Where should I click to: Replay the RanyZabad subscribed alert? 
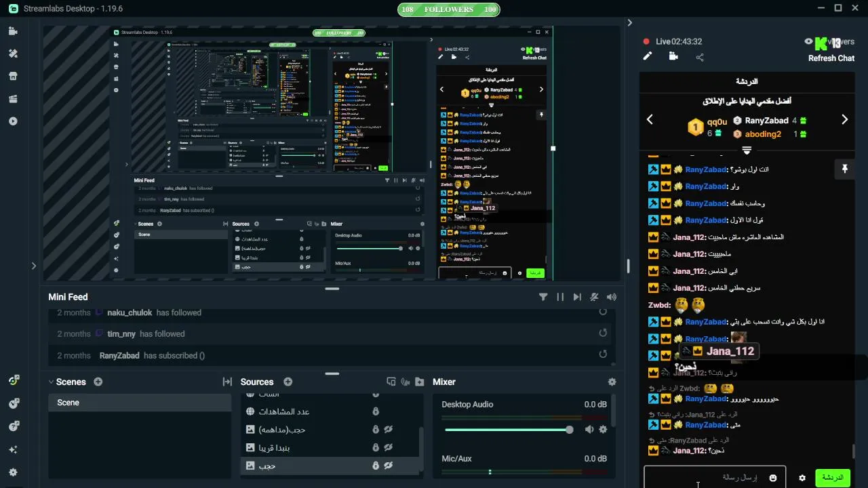click(603, 354)
